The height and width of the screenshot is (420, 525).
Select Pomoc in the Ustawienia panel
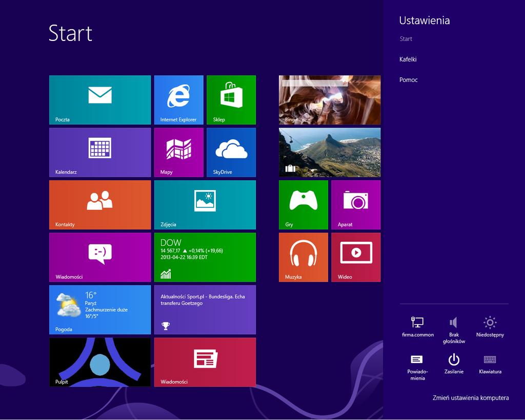pyautogui.click(x=409, y=80)
